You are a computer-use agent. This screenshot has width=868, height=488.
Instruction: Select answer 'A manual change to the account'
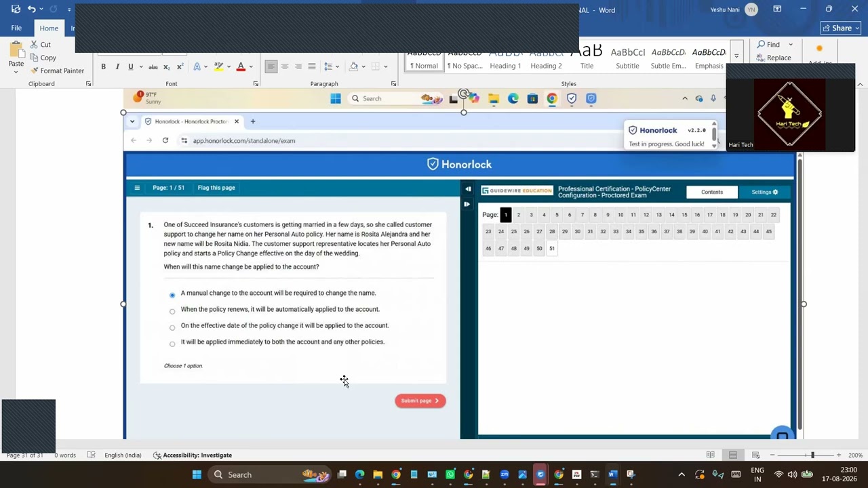(172, 295)
